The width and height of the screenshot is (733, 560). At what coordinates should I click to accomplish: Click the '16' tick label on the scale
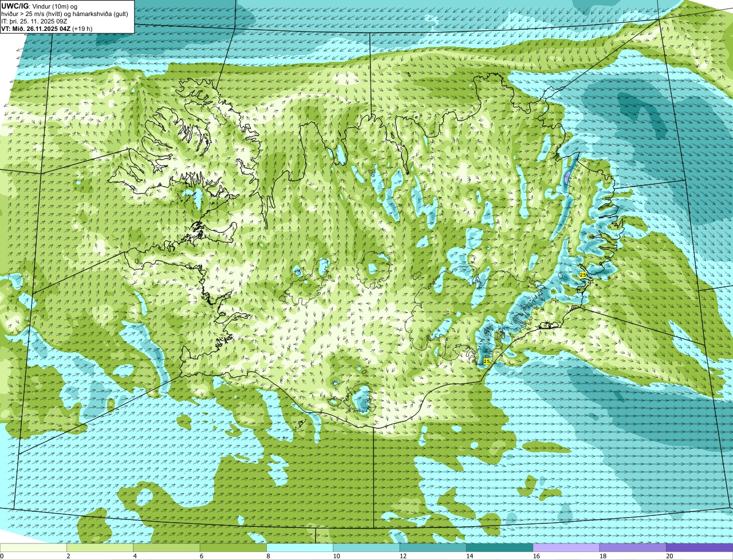536,556
